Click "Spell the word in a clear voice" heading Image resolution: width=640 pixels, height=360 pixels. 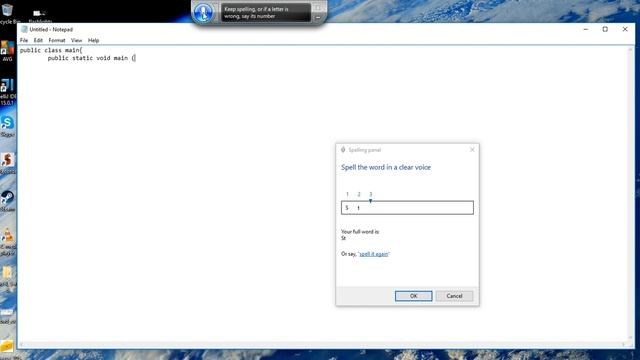click(x=386, y=167)
